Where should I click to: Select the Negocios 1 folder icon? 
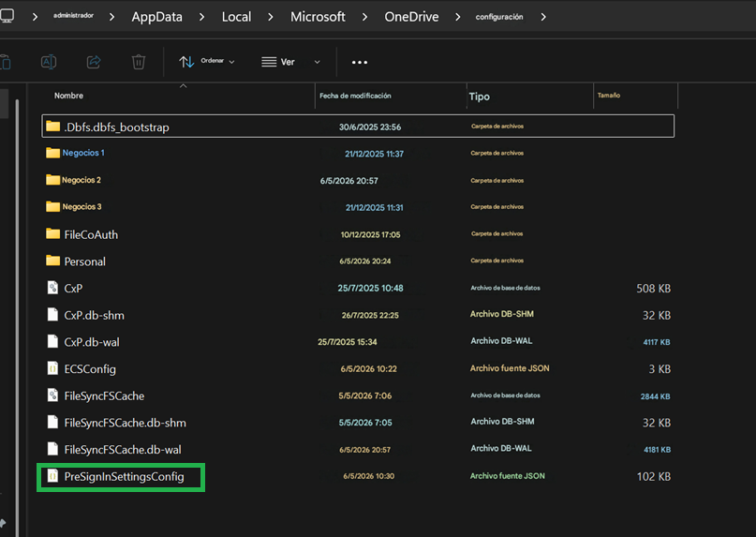[53, 153]
